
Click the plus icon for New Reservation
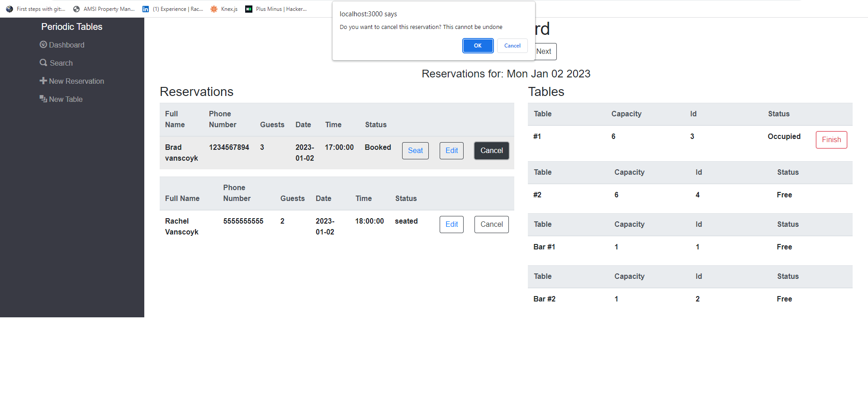[43, 81]
